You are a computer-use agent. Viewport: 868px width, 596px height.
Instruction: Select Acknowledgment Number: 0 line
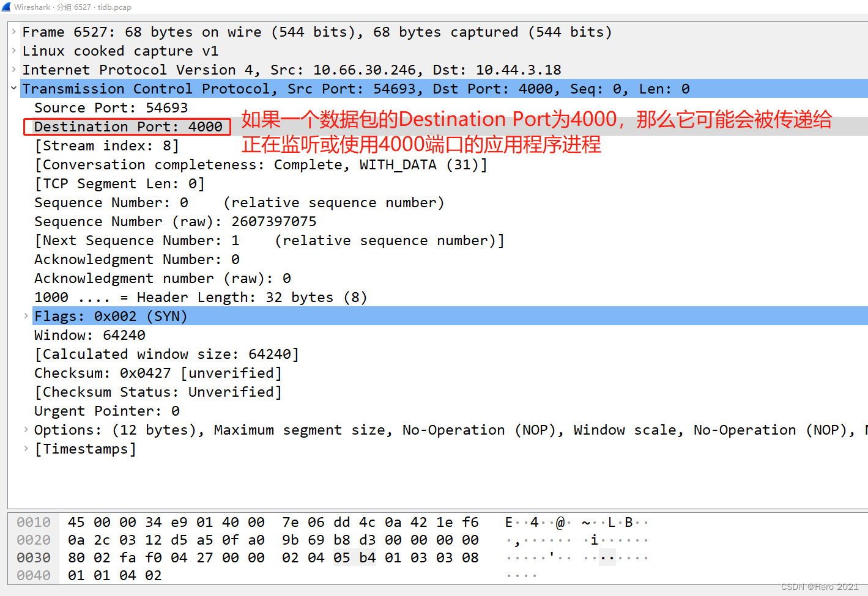click(137, 259)
